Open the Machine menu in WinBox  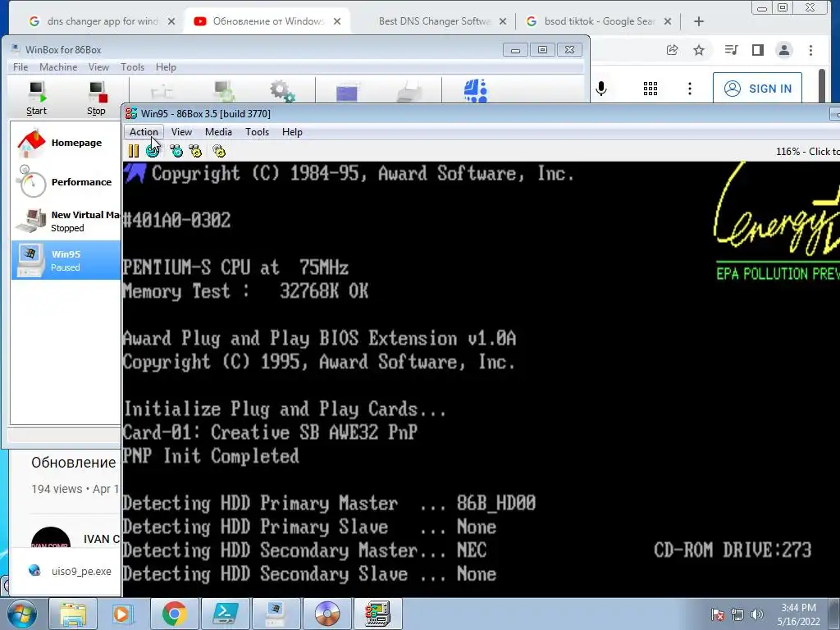pos(58,67)
